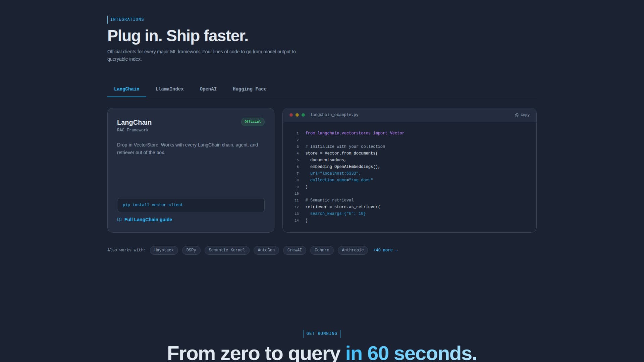This screenshot has width=644, height=362.
Task: Click the 'Also works with:' label
Action: point(126,250)
